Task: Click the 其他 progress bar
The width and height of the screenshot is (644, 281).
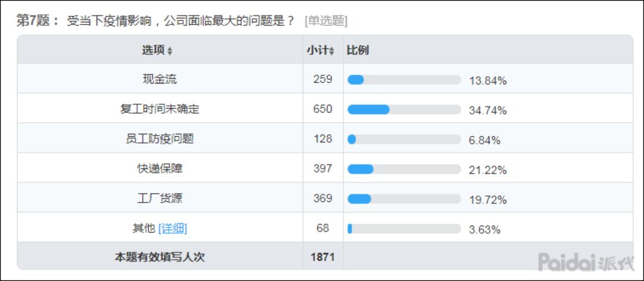Action: (404, 228)
